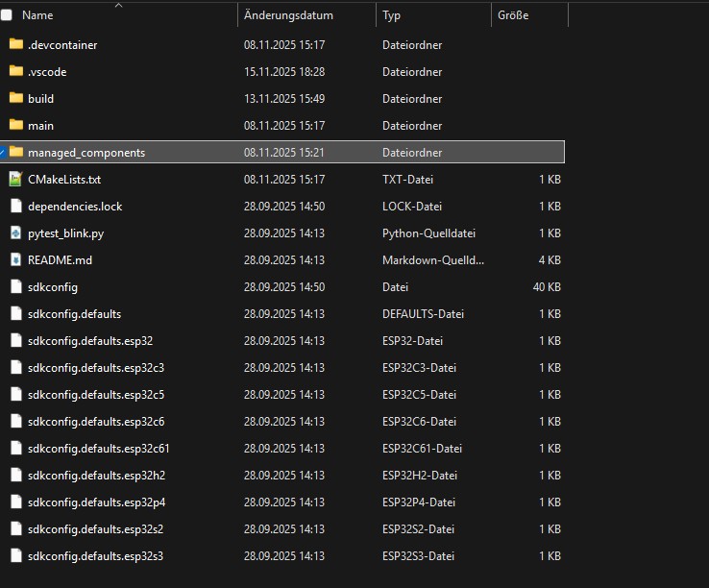The image size is (709, 588).
Task: Select the sdkconfig.defaults.esp32s3 file name
Action: click(x=95, y=555)
